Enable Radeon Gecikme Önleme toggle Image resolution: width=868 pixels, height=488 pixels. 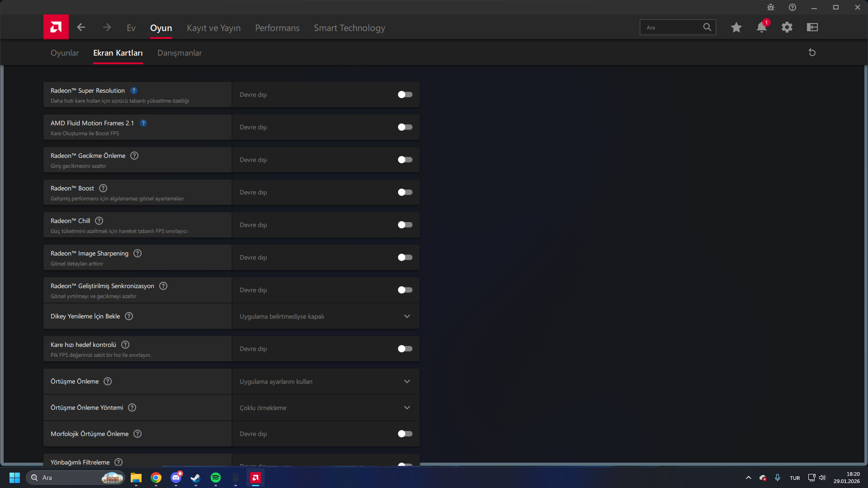(x=405, y=160)
